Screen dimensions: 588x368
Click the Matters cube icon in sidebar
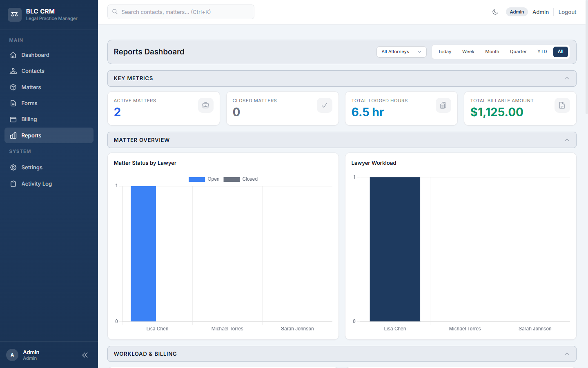(13, 87)
